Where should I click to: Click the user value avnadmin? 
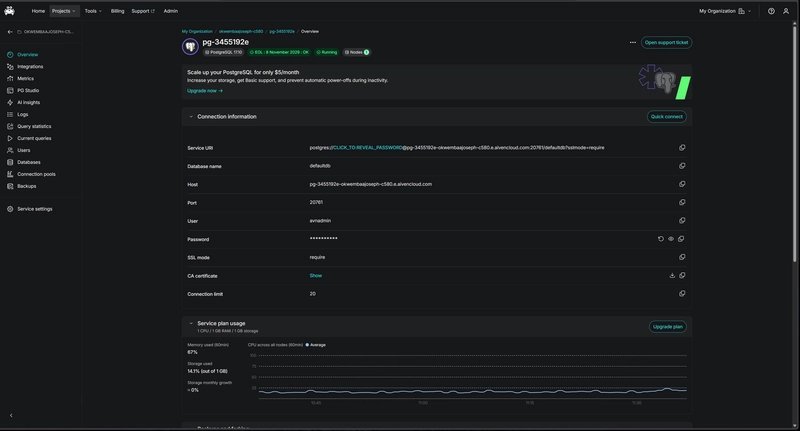click(x=320, y=221)
